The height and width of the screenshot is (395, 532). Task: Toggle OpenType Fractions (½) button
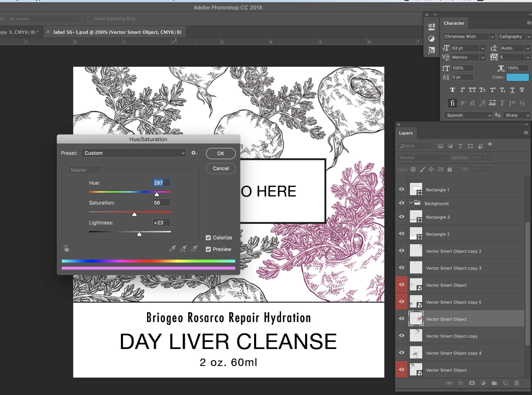522,103
